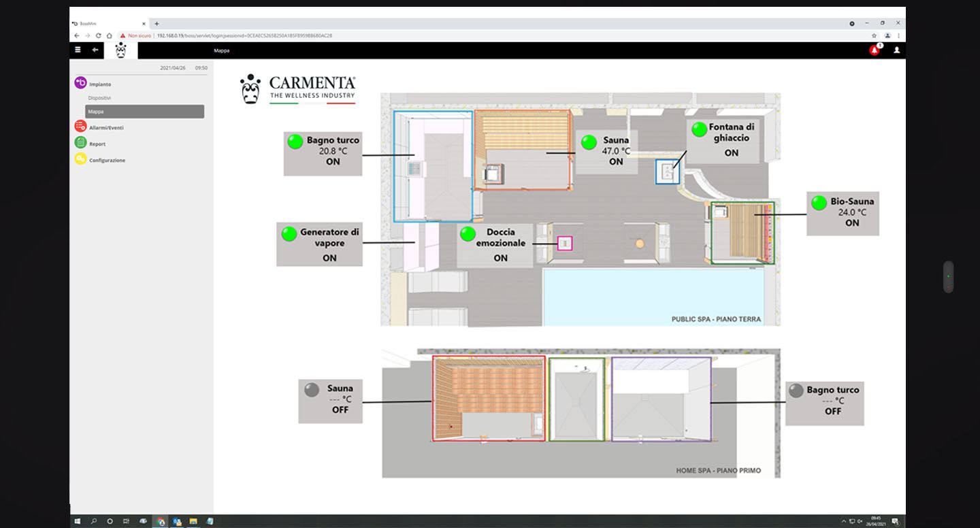
Task: Open Chrome three-dot menu
Action: (898, 35)
